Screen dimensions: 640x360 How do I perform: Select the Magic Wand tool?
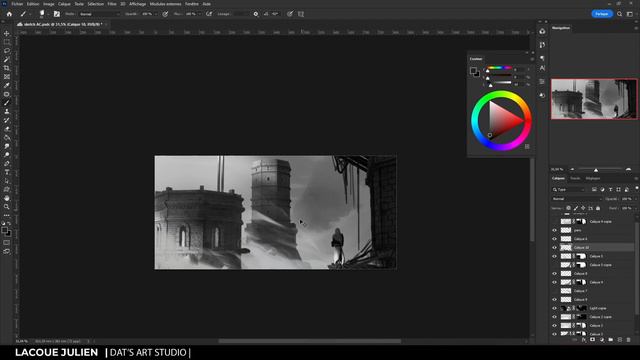click(7, 60)
